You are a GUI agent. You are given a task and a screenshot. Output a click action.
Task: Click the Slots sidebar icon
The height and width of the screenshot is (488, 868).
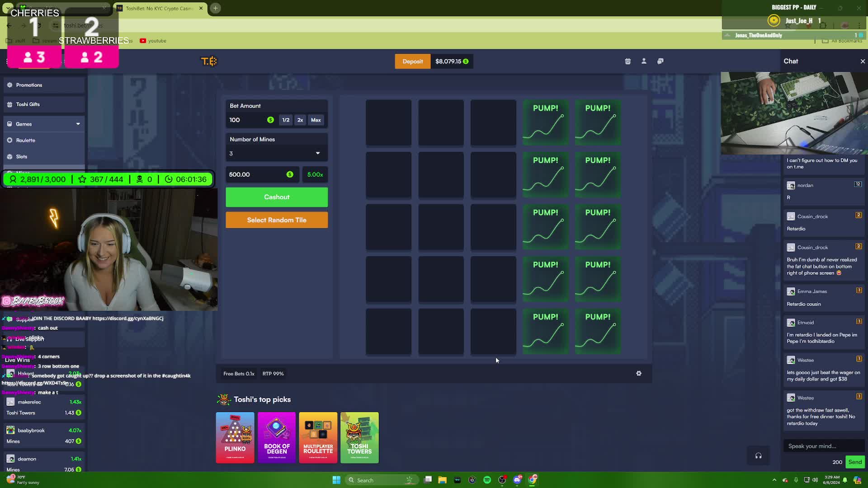click(x=10, y=157)
